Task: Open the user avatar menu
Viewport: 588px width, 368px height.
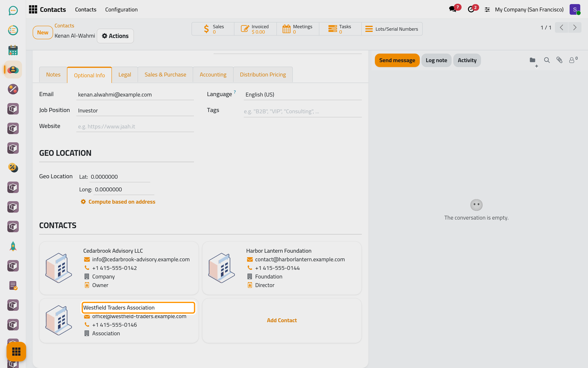Action: tap(575, 10)
